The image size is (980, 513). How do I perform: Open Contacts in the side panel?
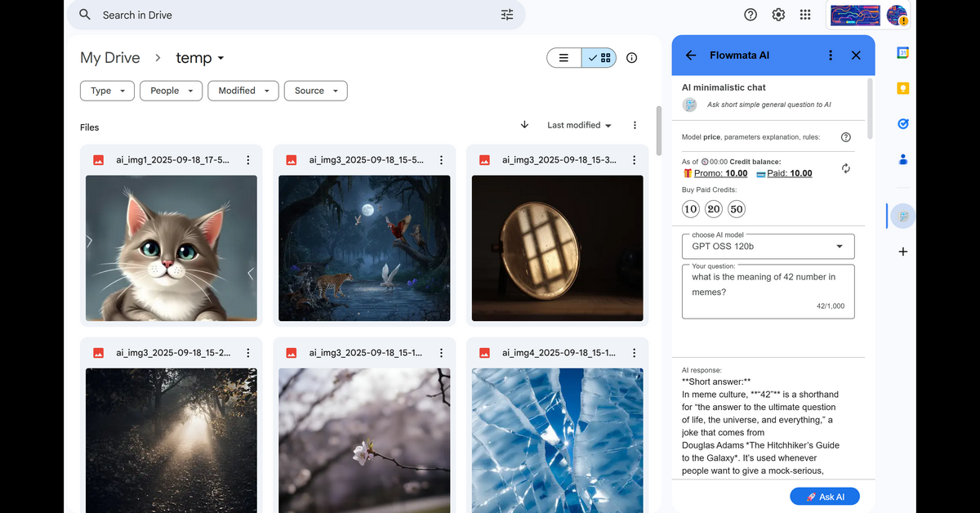click(x=903, y=160)
